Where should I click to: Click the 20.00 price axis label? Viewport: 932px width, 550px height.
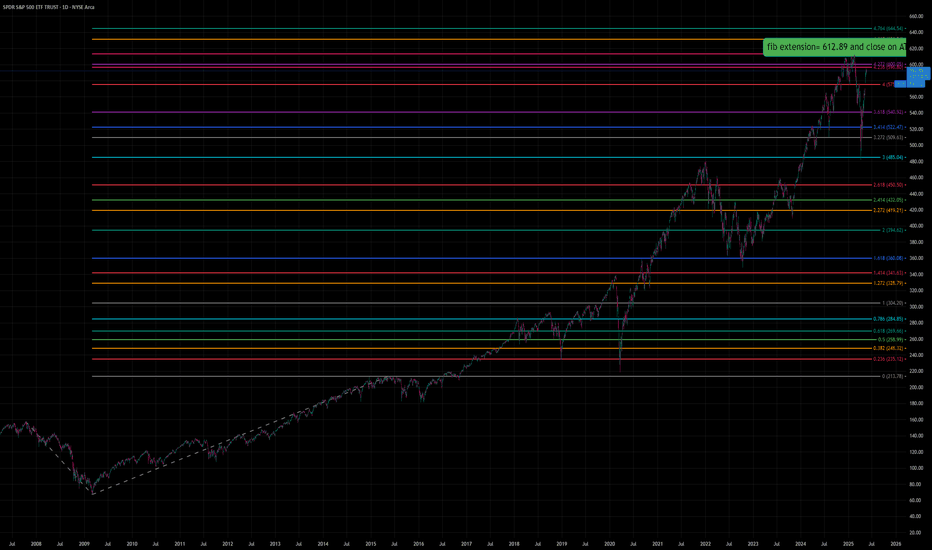point(916,533)
